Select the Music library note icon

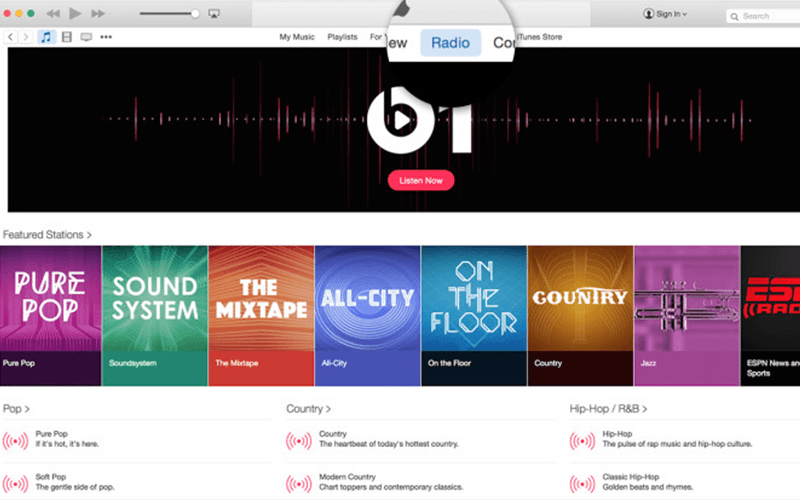pos(46,37)
